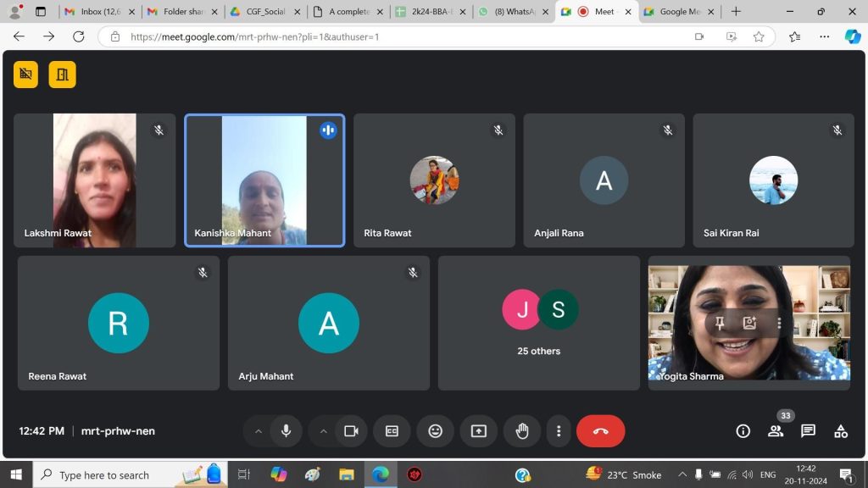
Task: Click the present screen icon
Action: tap(479, 431)
